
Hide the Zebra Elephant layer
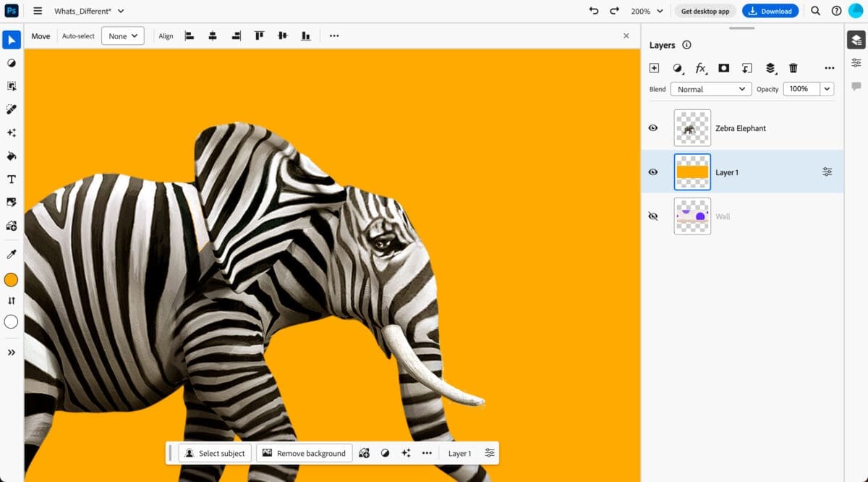[653, 128]
